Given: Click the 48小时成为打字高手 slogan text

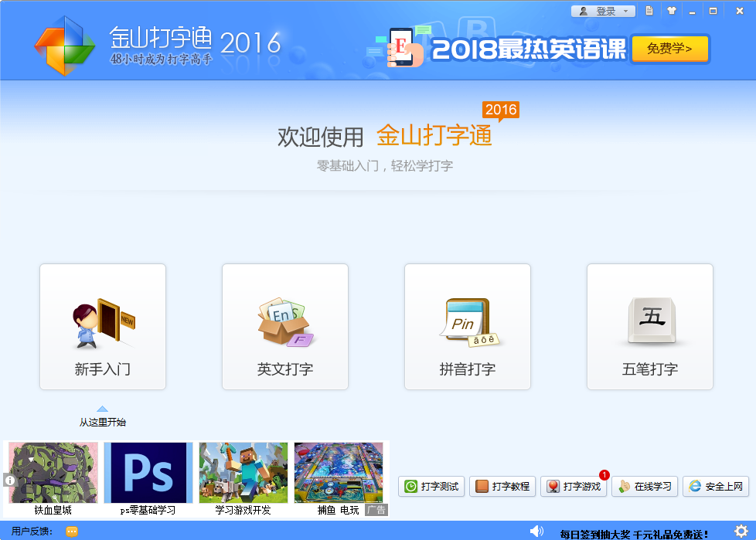Looking at the screenshot, I should pos(161,59).
